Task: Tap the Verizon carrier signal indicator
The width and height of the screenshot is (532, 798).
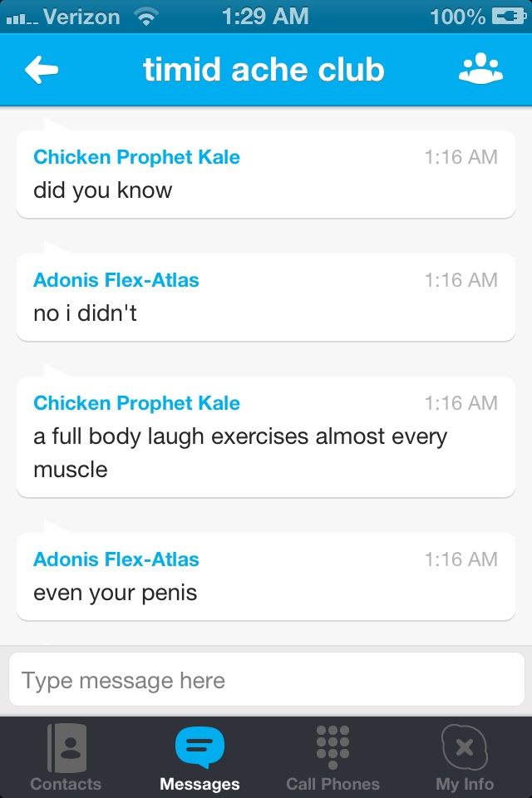Action: (x=63, y=16)
